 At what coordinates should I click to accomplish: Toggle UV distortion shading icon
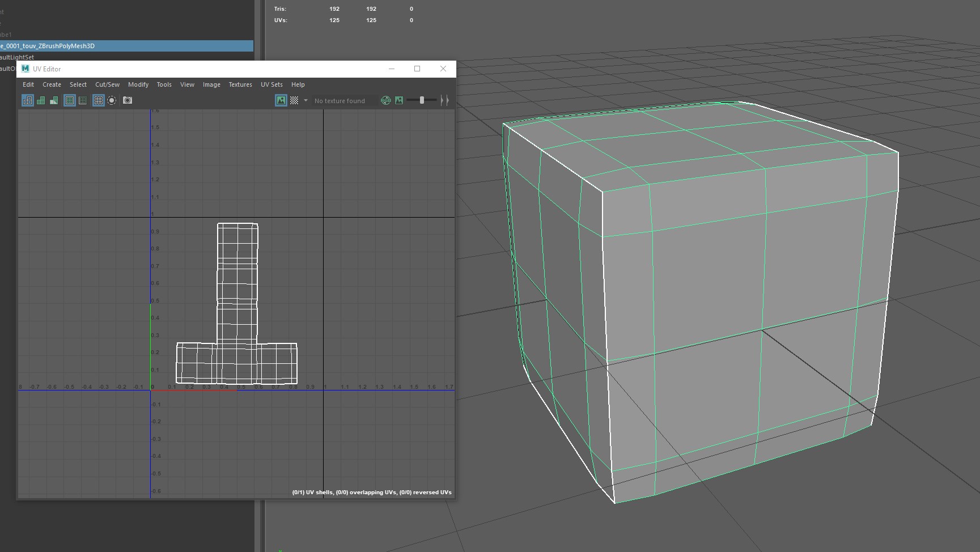coord(54,100)
